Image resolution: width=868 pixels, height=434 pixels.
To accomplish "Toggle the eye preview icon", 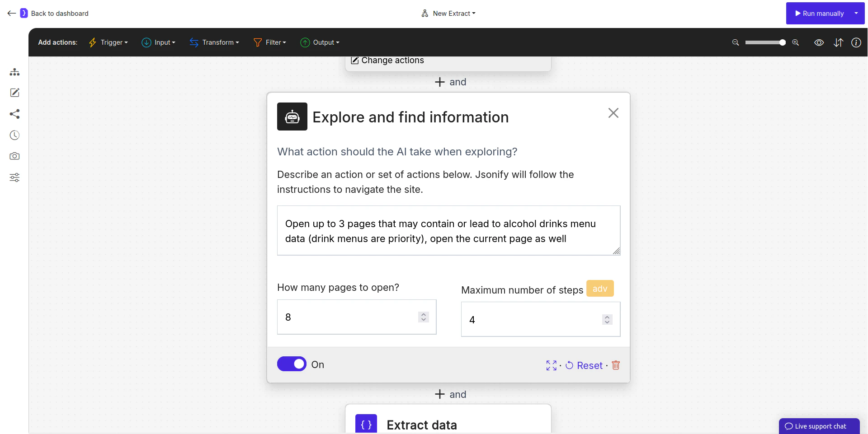I will pyautogui.click(x=819, y=42).
